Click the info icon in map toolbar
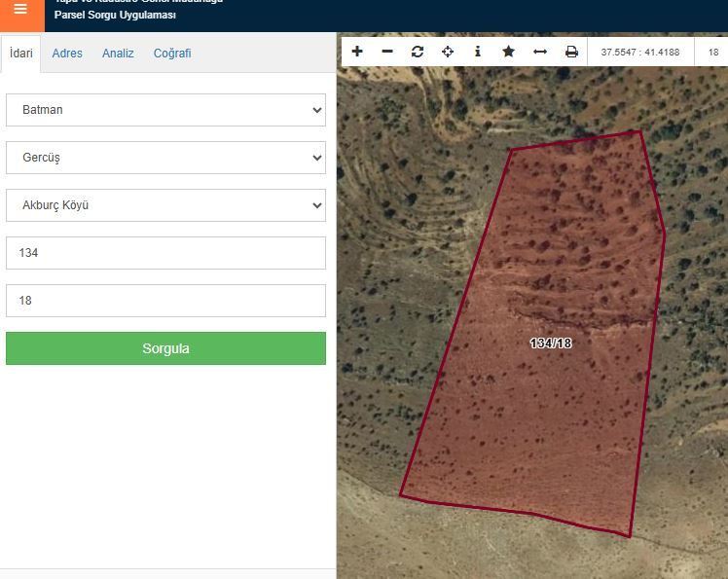This screenshot has height=579, width=728. (477, 52)
